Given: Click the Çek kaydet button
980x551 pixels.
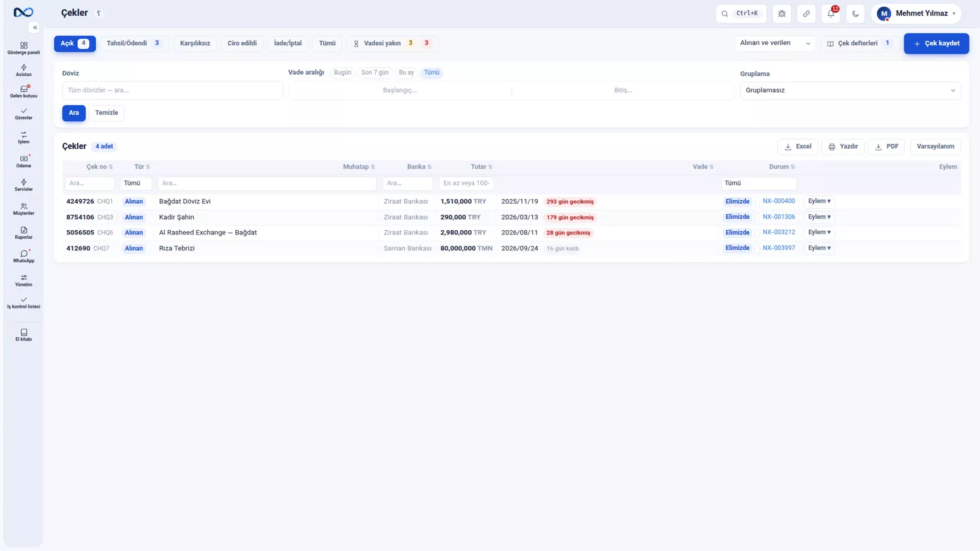Looking at the screenshot, I should coord(936,43).
